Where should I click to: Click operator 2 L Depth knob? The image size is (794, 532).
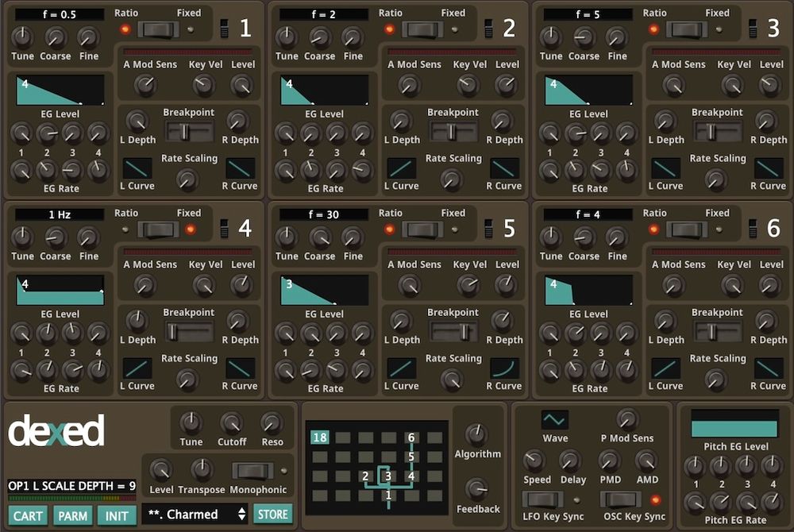pyautogui.click(x=401, y=121)
